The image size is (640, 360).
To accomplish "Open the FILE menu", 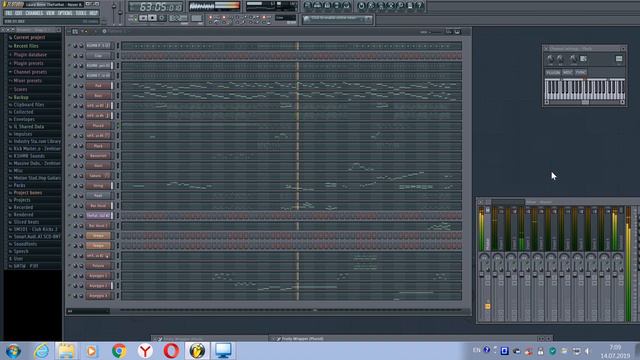I will point(9,13).
